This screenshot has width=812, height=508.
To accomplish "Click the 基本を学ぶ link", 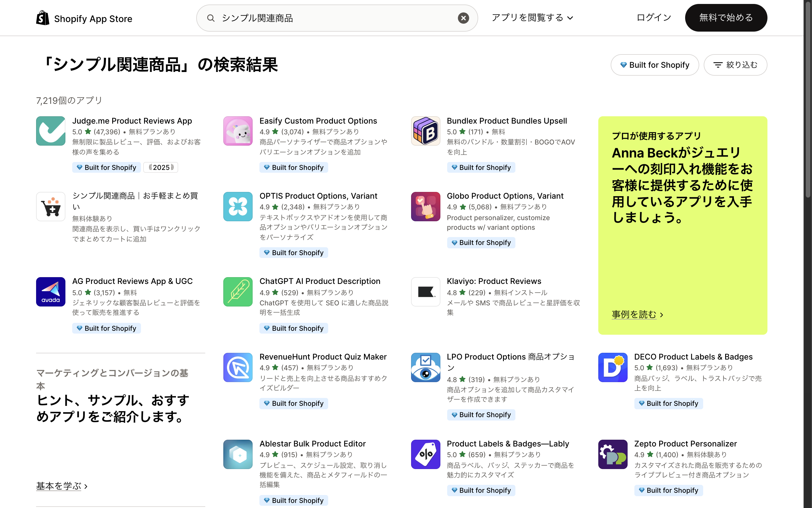I will (x=62, y=486).
